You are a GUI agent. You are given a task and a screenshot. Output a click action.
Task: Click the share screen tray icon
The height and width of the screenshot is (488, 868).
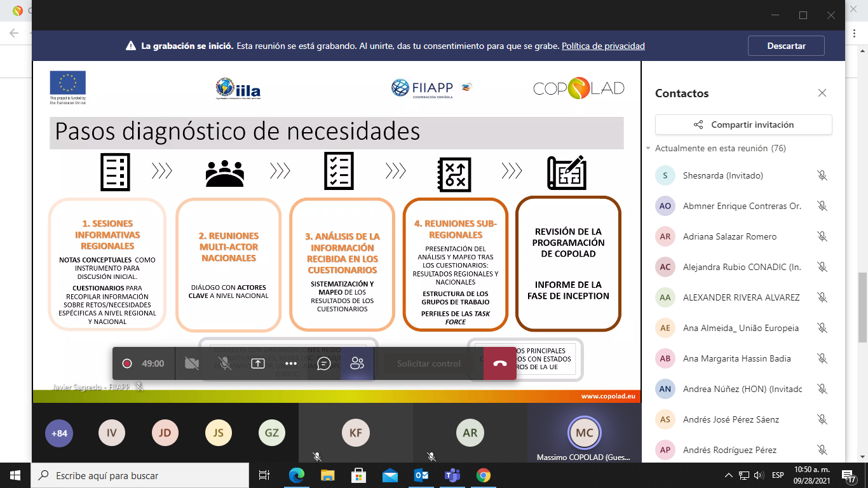[x=257, y=363]
